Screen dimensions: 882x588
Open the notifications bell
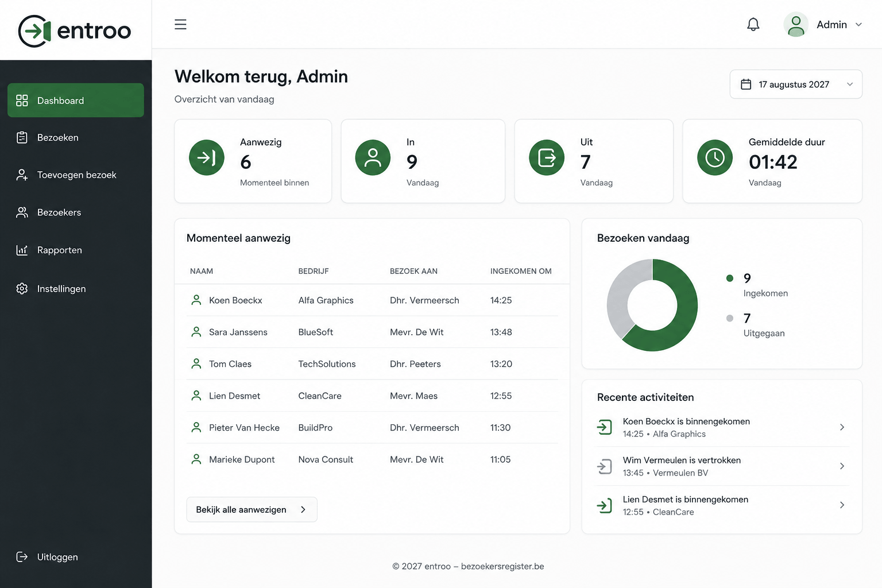click(x=753, y=24)
